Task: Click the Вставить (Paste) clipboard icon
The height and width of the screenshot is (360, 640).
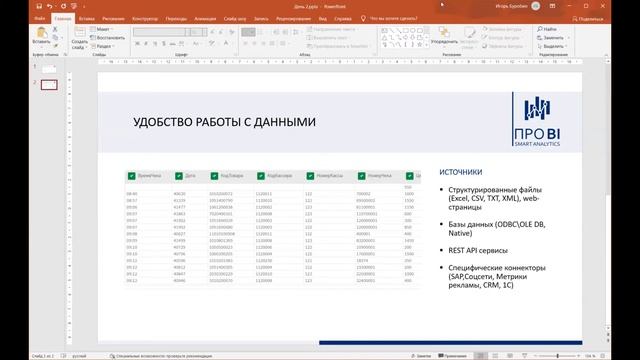Action: point(41,32)
